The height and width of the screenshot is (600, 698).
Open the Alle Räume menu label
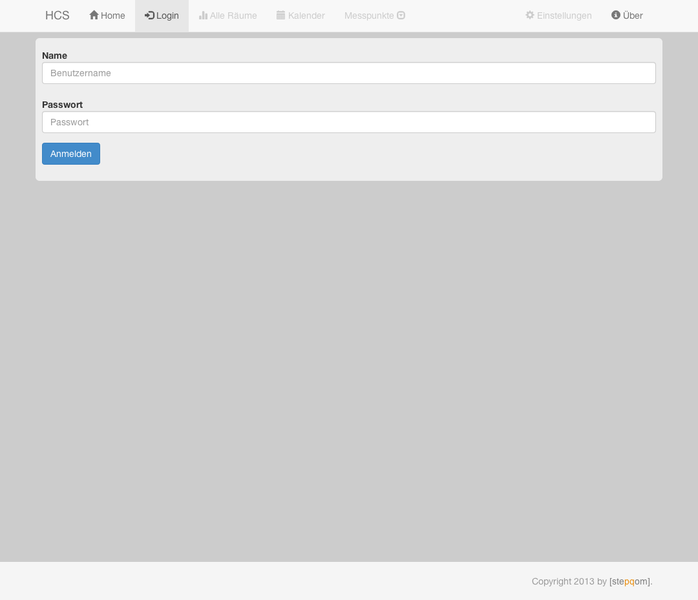(x=233, y=16)
